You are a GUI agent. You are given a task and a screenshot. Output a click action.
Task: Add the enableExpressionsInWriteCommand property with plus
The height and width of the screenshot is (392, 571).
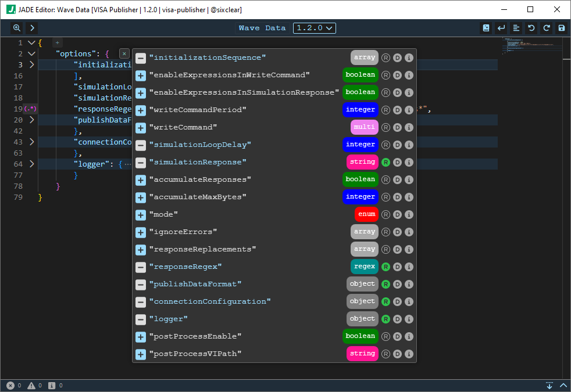141,75
